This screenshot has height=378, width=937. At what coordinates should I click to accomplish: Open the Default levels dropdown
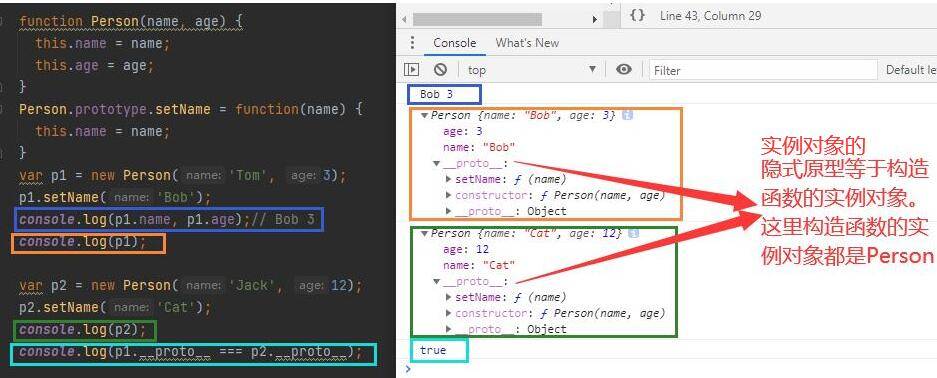(x=911, y=70)
